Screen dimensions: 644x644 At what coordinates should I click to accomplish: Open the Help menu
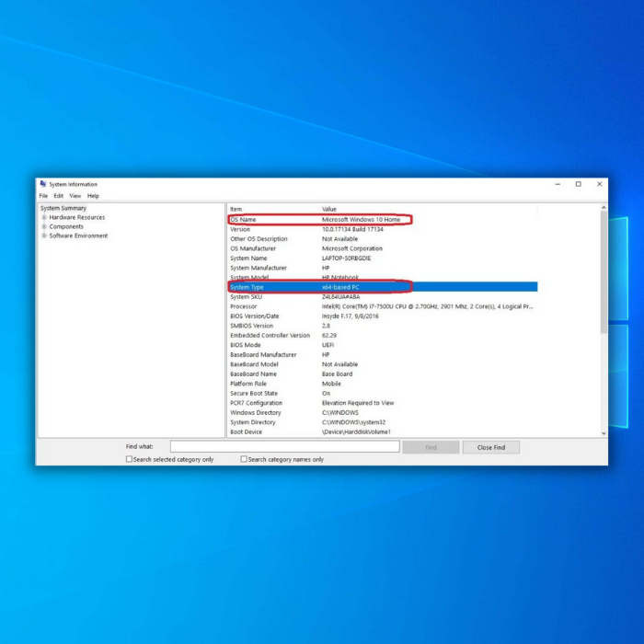93,196
